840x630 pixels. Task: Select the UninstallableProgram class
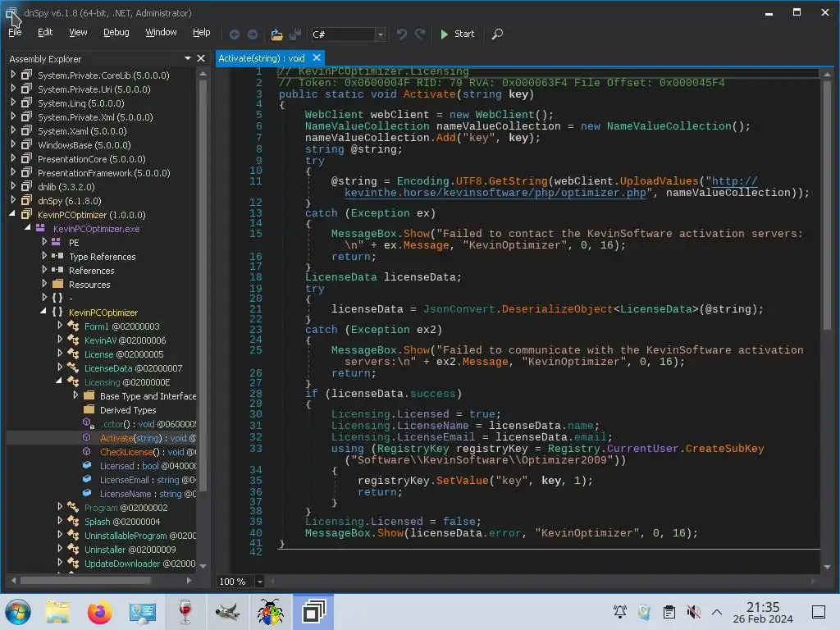tap(139, 536)
